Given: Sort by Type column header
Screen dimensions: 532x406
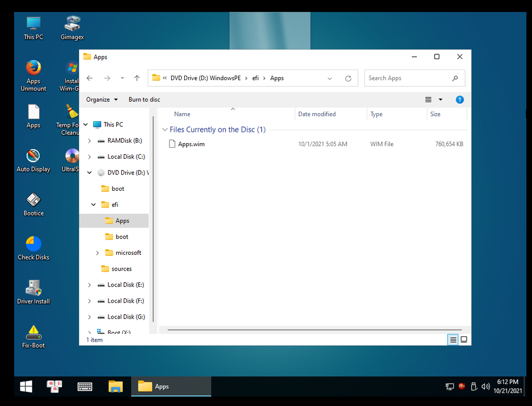Looking at the screenshot, I should tap(397, 114).
